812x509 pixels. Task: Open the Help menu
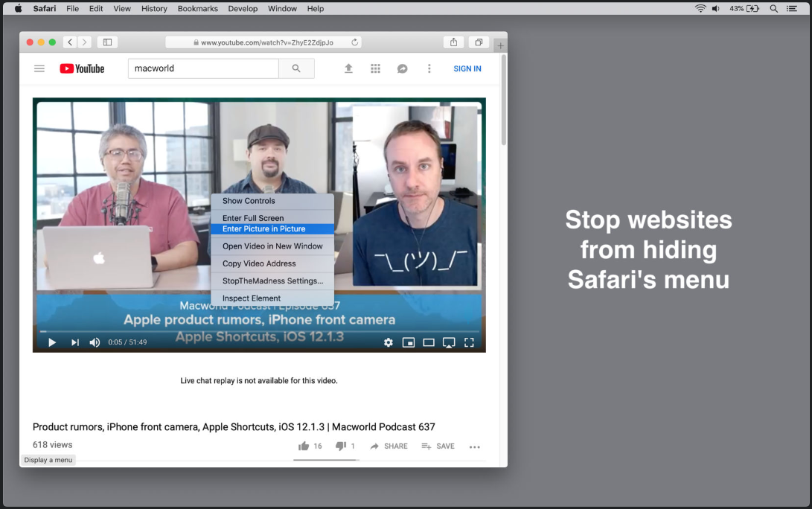click(316, 8)
